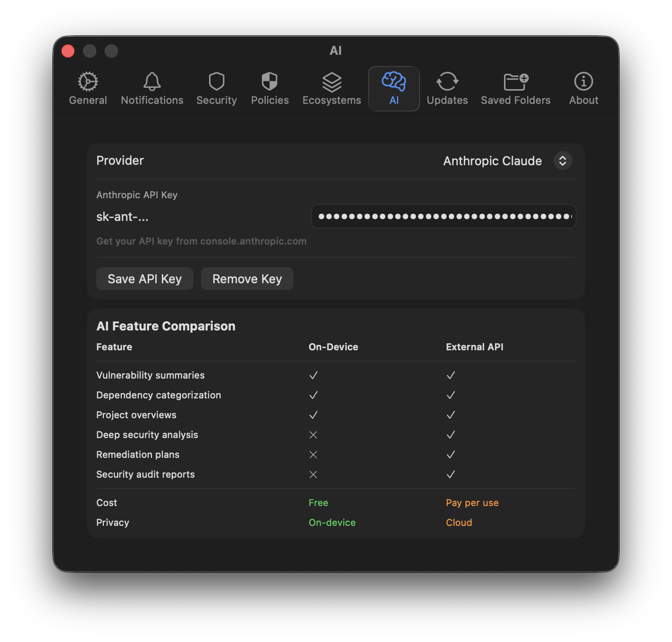
Task: Open the Ecosystems layers icon
Action: tap(332, 82)
